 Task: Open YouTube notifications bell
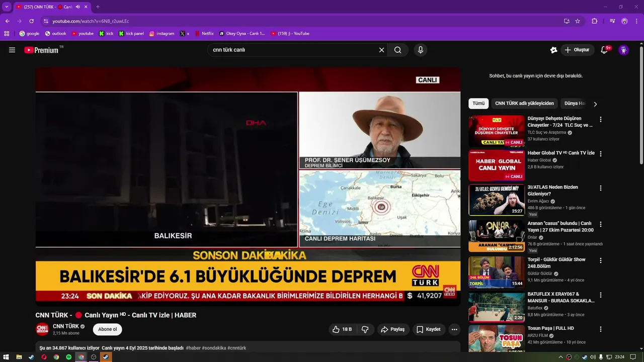click(605, 50)
